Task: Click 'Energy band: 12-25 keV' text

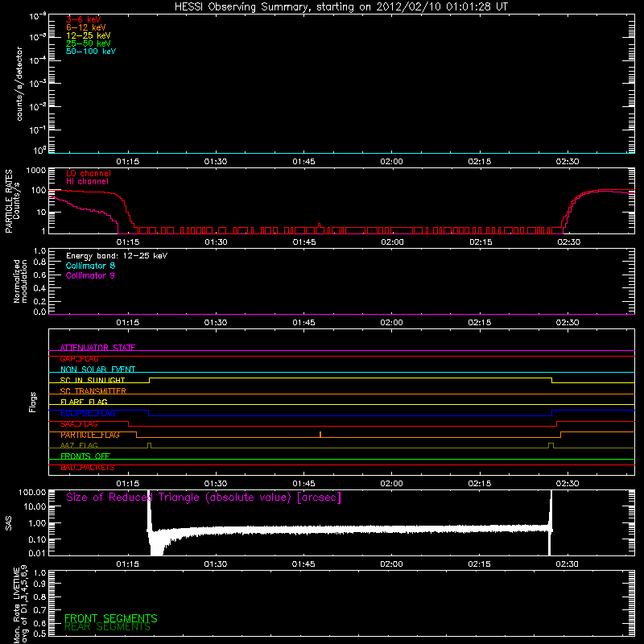Action: click(x=117, y=256)
